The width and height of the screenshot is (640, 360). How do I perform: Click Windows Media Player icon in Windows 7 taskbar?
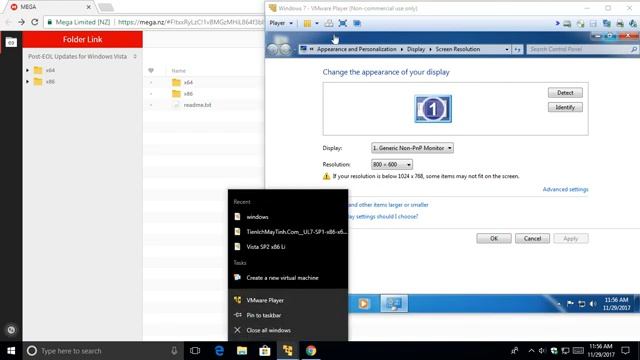point(363,304)
